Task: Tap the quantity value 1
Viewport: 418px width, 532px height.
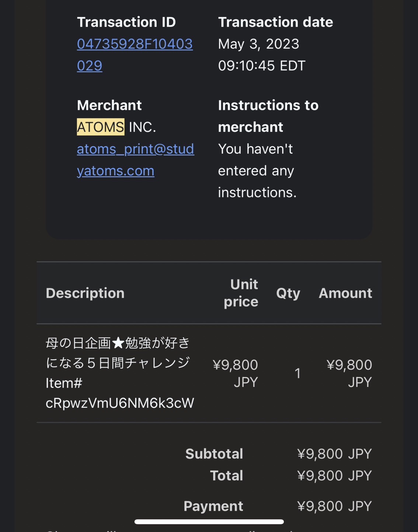Action: 297,373
